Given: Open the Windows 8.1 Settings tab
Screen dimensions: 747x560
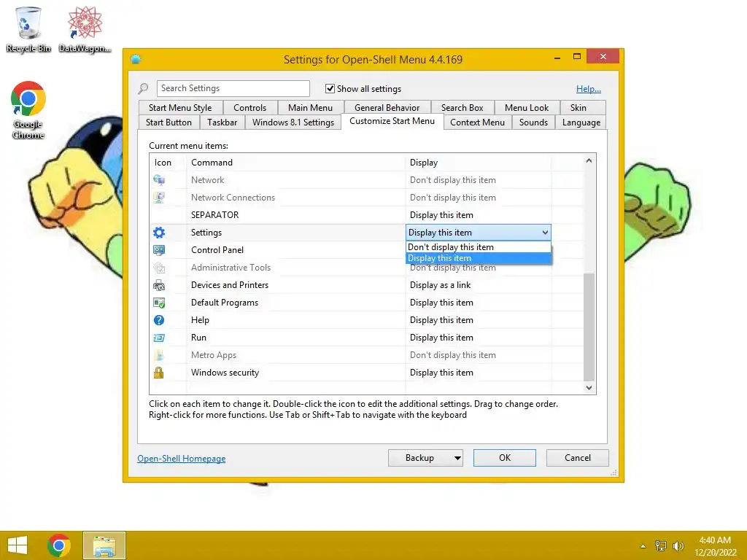Looking at the screenshot, I should (293, 122).
